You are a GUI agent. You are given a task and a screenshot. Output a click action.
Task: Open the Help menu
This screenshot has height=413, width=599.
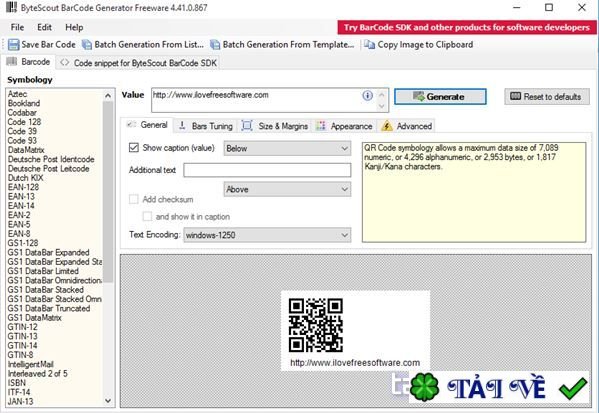tap(74, 27)
